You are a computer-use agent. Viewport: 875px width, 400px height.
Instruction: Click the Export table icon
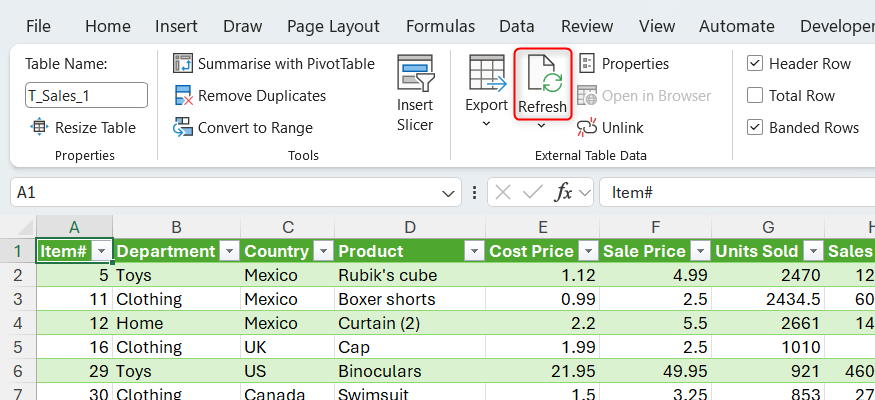(487, 73)
